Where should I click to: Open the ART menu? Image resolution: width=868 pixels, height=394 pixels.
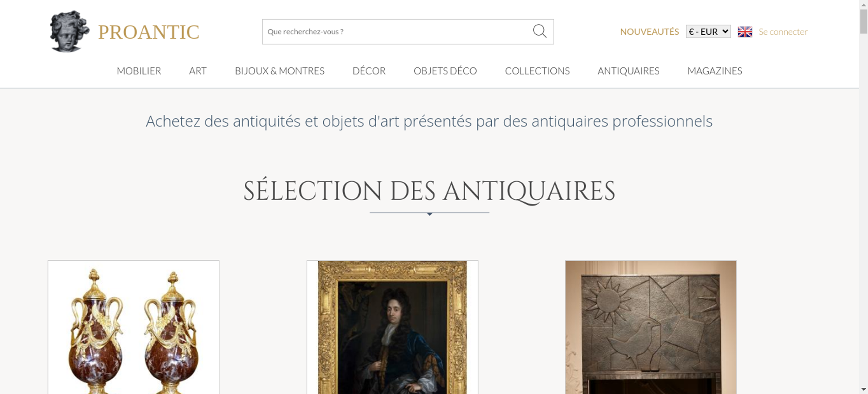(198, 71)
